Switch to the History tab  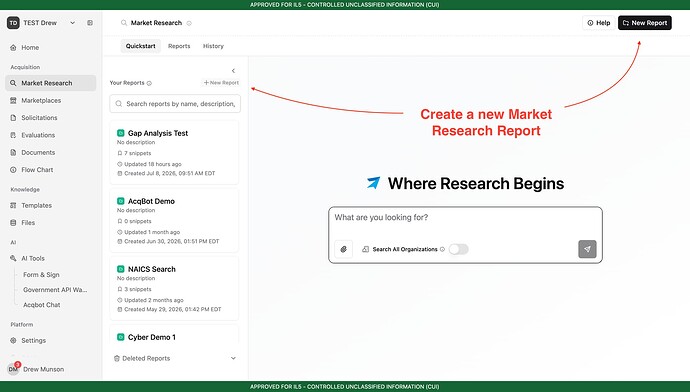[x=213, y=46]
